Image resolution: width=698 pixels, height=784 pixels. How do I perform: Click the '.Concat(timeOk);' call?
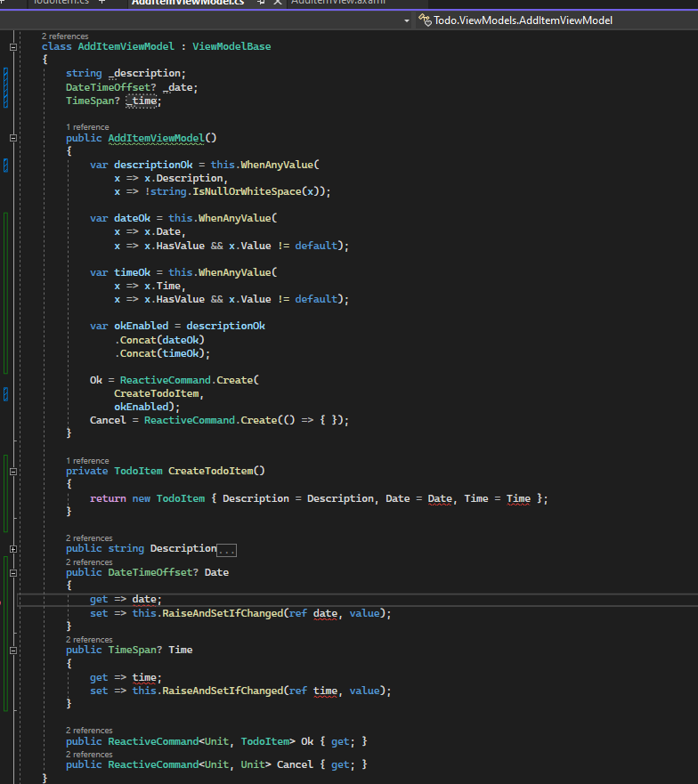click(163, 353)
